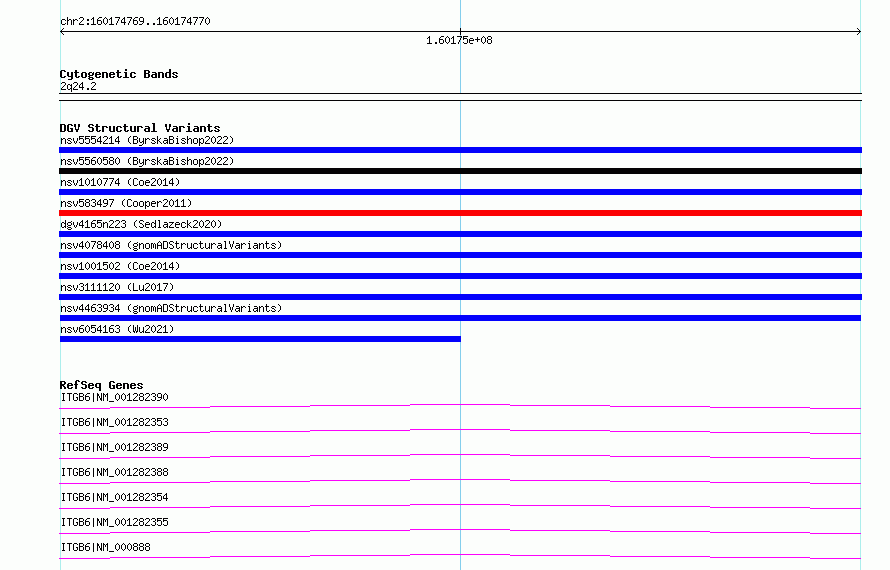The height and width of the screenshot is (570, 890).
Task: Click the magenta line under ITGB6|NM_001282353
Action: coord(460,431)
